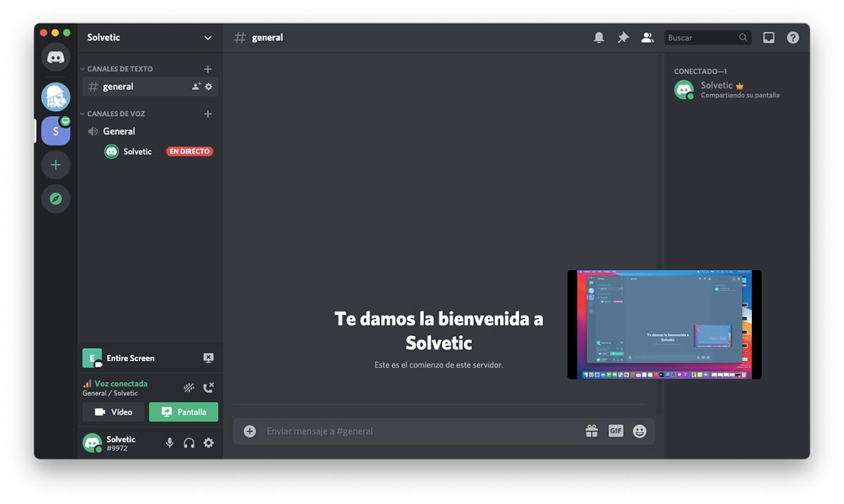Explore public servers via the compass icon
This screenshot has height=504, width=844.
pos(56,199)
